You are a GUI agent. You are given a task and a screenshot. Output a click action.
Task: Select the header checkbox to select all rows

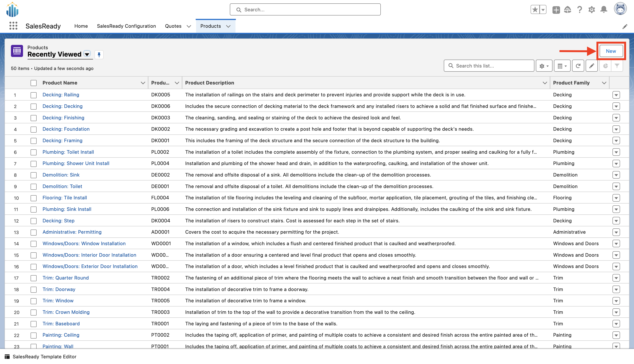pos(34,83)
